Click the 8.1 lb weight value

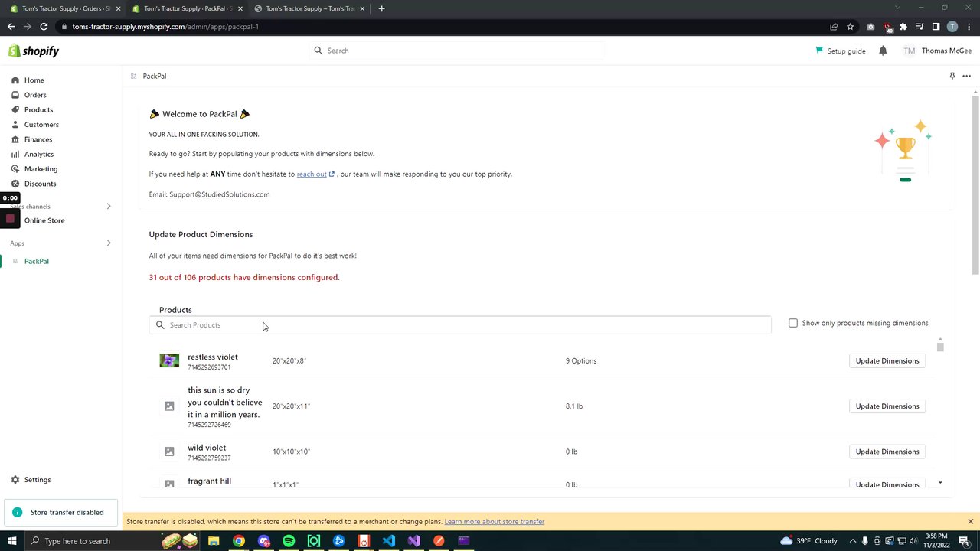(x=574, y=406)
